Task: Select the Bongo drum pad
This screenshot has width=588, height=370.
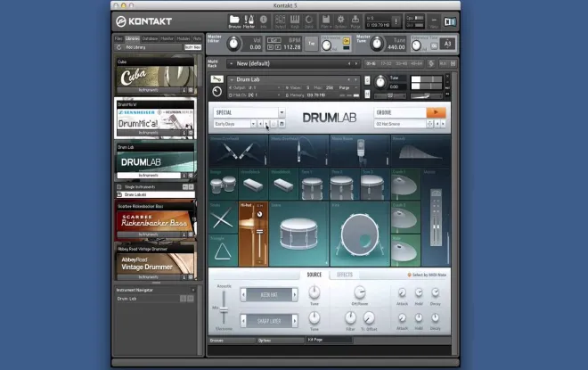Action: [x=224, y=184]
